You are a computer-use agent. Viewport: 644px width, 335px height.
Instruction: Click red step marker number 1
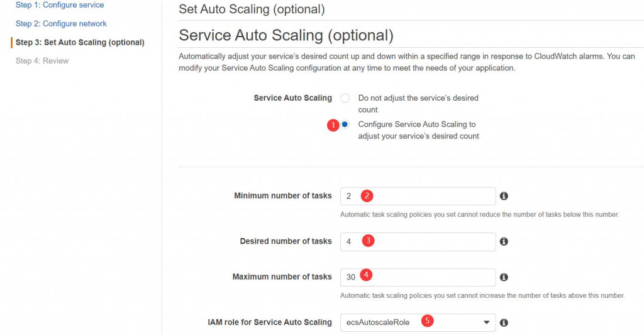point(333,125)
